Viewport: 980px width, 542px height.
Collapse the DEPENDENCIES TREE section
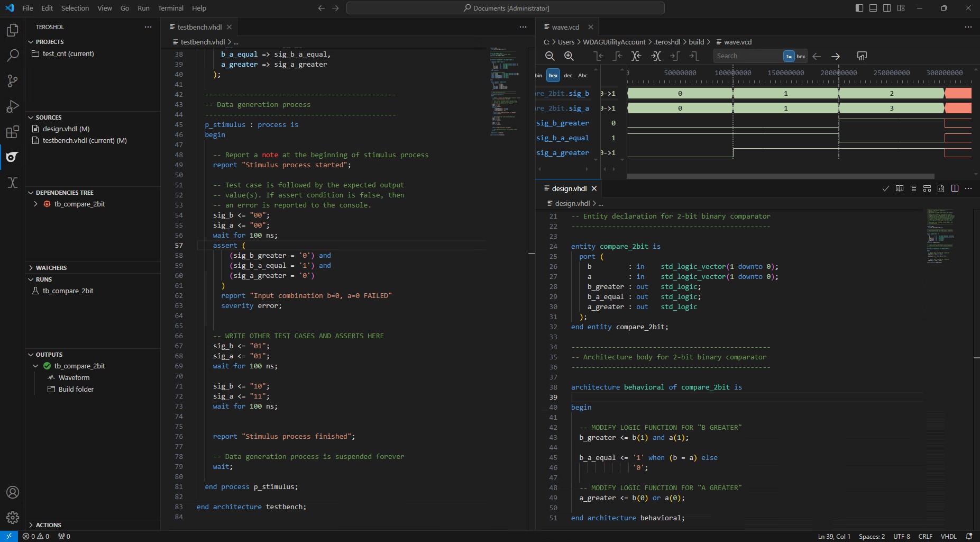coord(93,193)
